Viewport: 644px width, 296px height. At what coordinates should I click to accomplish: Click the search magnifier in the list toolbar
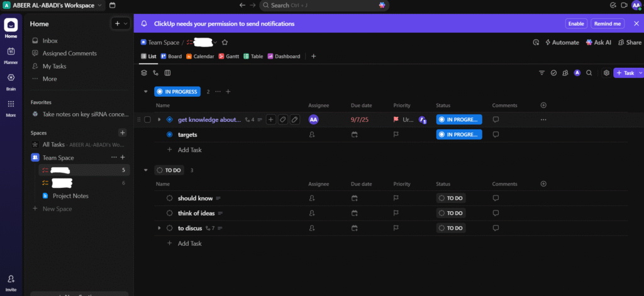click(x=589, y=73)
